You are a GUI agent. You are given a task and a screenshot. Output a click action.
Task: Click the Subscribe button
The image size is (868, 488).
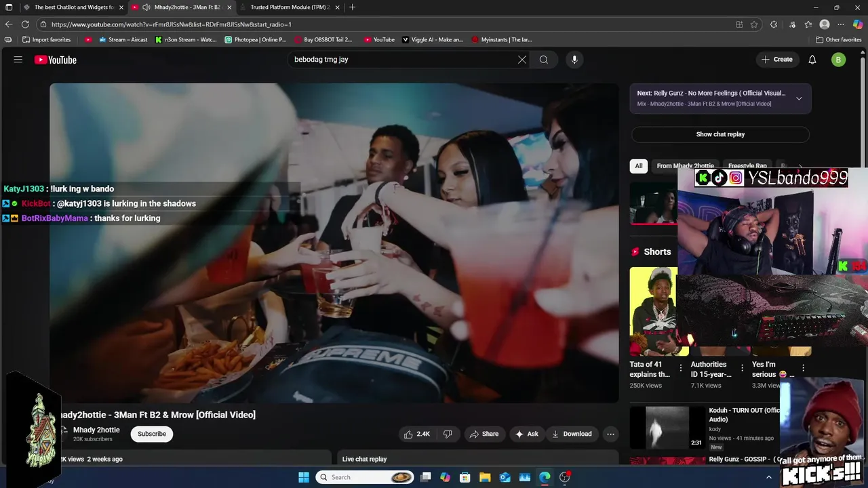tap(152, 434)
